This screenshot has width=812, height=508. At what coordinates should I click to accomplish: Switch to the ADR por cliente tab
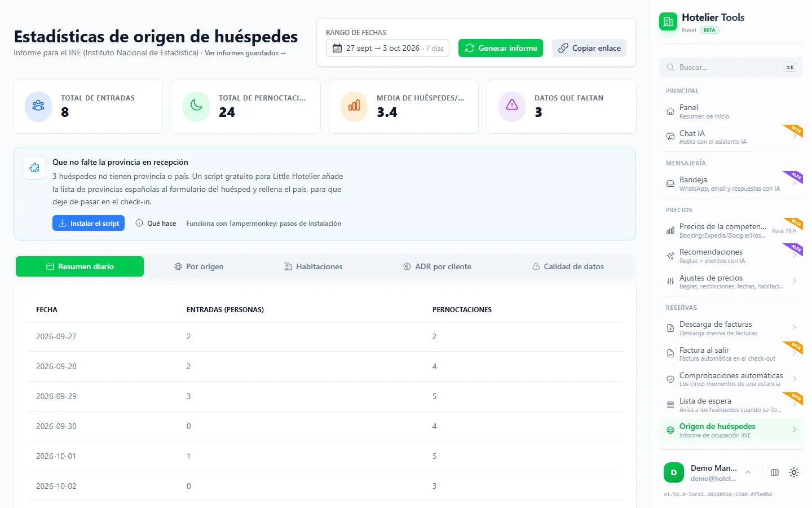pyautogui.click(x=438, y=266)
